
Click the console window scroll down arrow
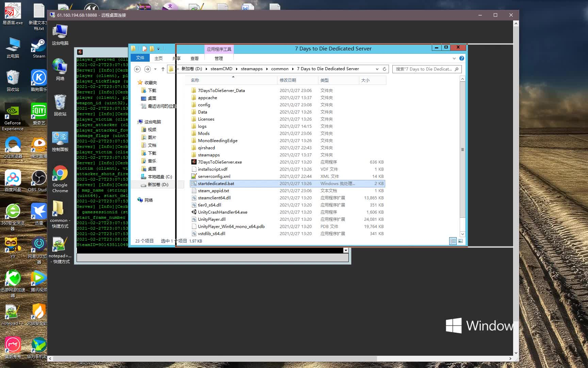[x=346, y=250]
